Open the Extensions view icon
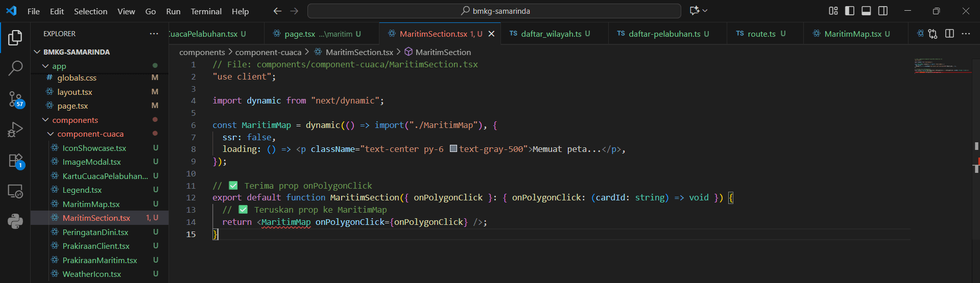This screenshot has width=980, height=283. point(15,161)
